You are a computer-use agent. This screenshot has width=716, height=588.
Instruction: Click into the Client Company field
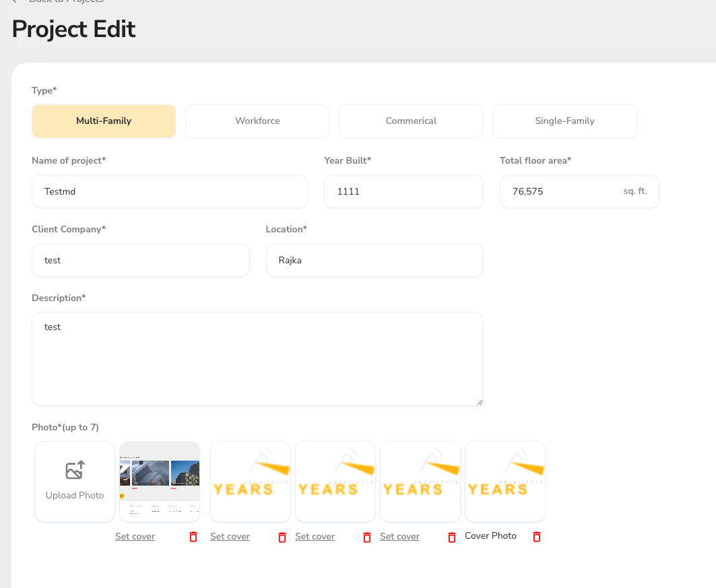(x=141, y=260)
